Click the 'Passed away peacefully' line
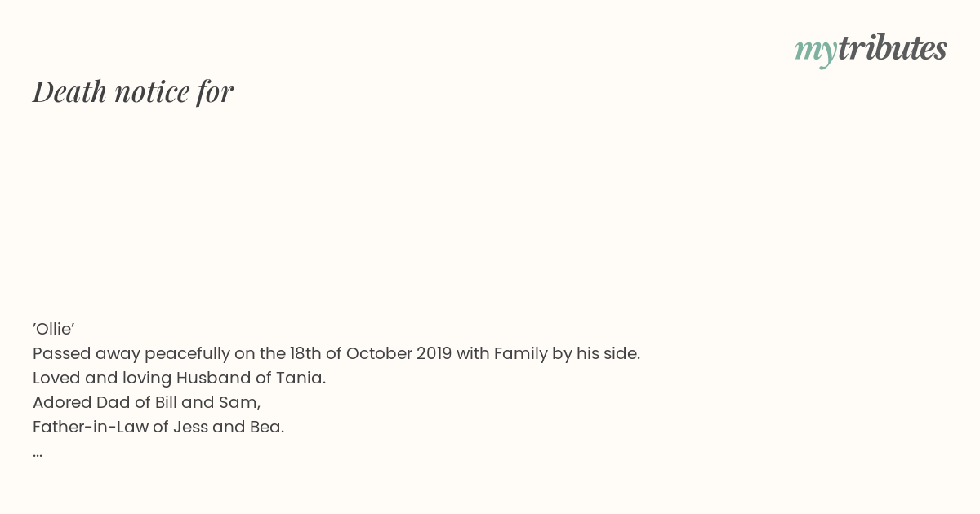Viewport: 980px width, 514px height. click(x=336, y=354)
